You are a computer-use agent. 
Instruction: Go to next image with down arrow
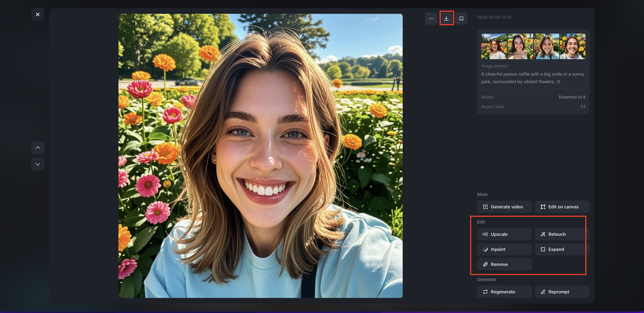click(x=38, y=164)
